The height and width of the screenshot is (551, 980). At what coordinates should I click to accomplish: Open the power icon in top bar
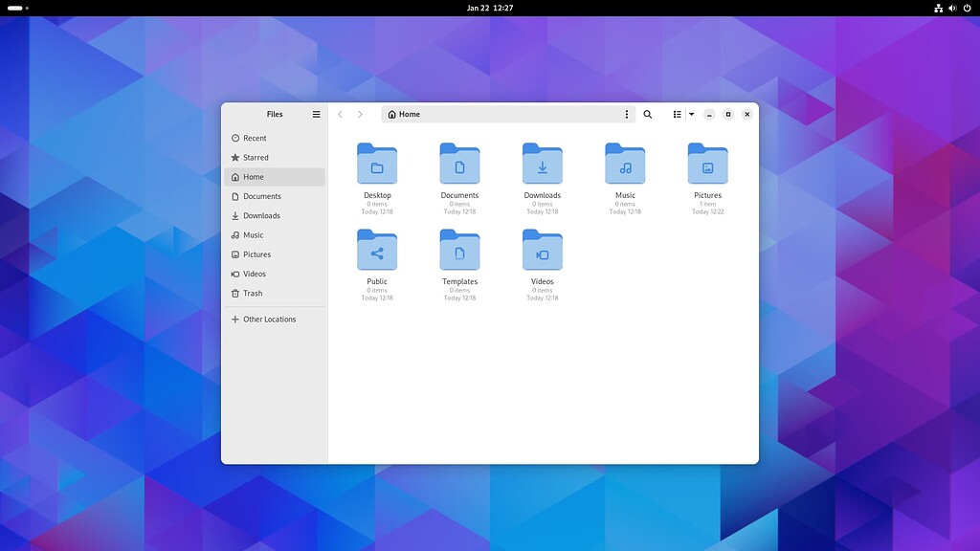[x=966, y=8]
